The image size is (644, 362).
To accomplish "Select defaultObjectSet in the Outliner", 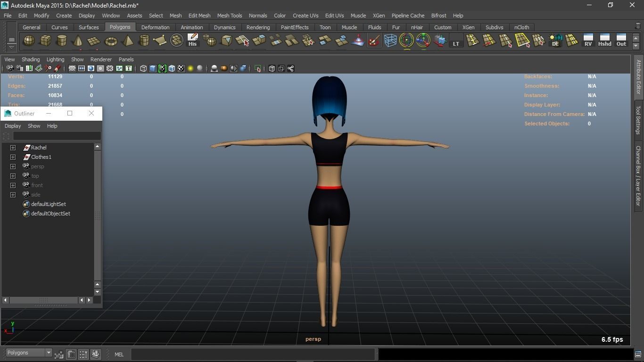I will 50,214.
